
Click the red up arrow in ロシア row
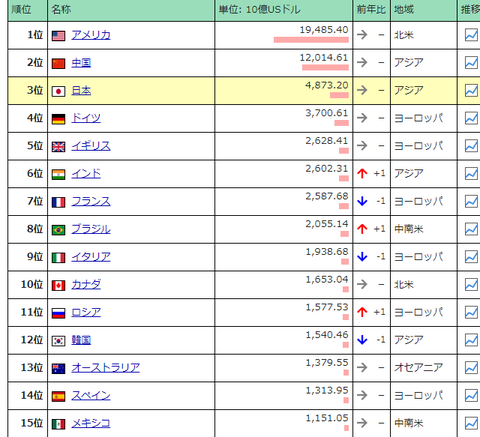[x=362, y=312]
